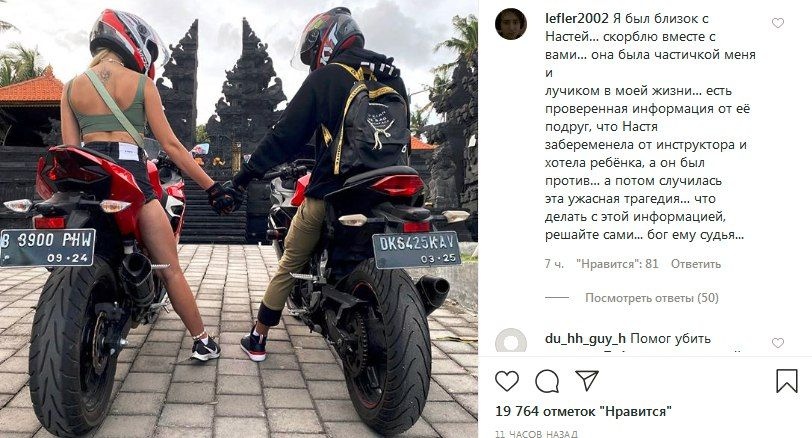The width and height of the screenshot is (812, 438).
Task: Open the du_hh_guy_h username link
Action: point(585,339)
